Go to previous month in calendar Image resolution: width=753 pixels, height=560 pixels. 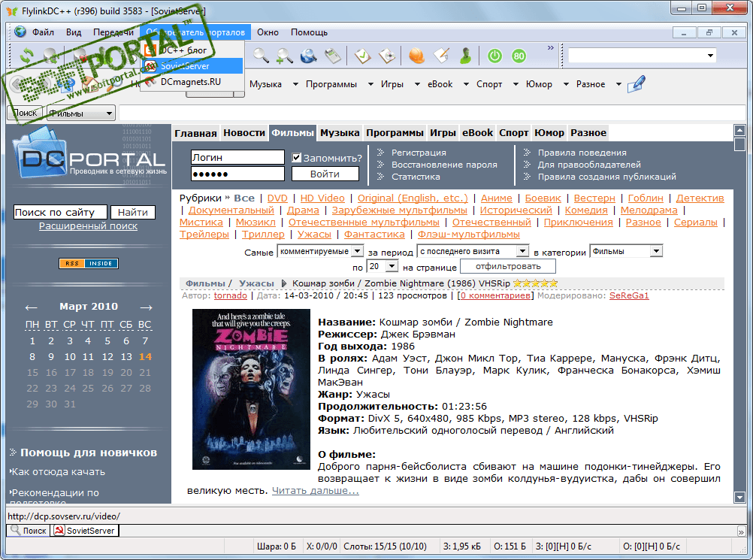pyautogui.click(x=32, y=307)
